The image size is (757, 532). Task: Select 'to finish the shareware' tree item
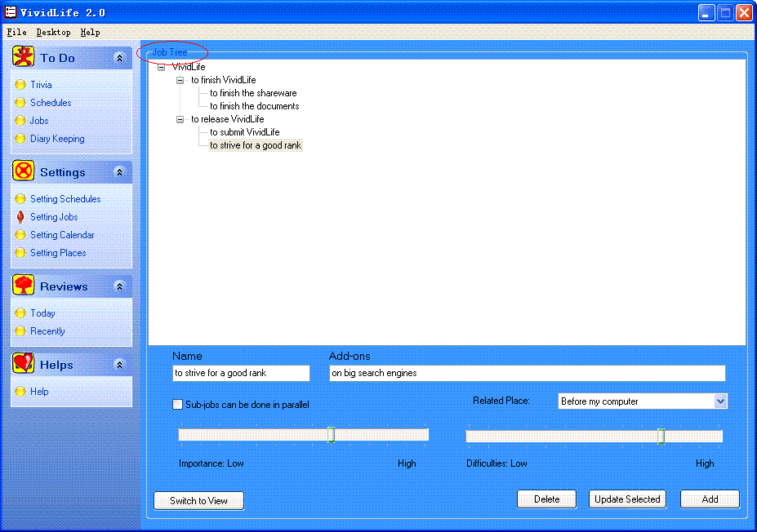pos(253,93)
